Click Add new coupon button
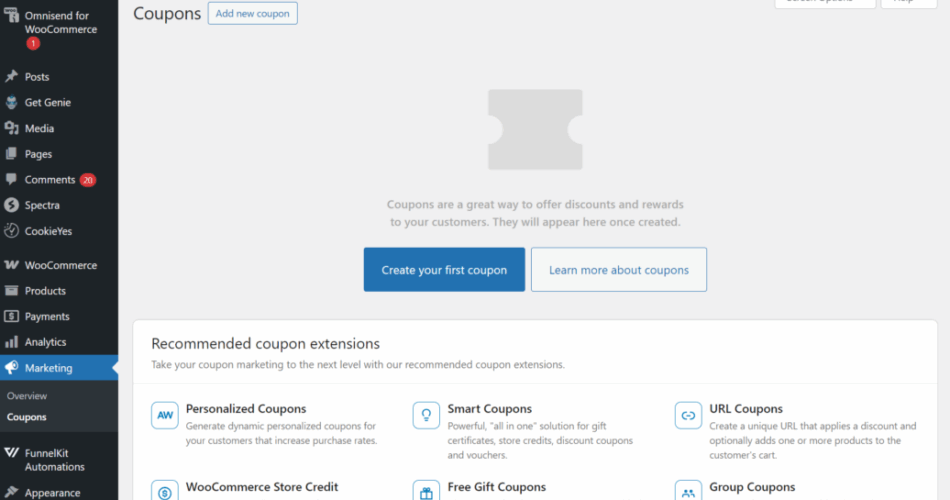The image size is (950, 500). point(252,14)
